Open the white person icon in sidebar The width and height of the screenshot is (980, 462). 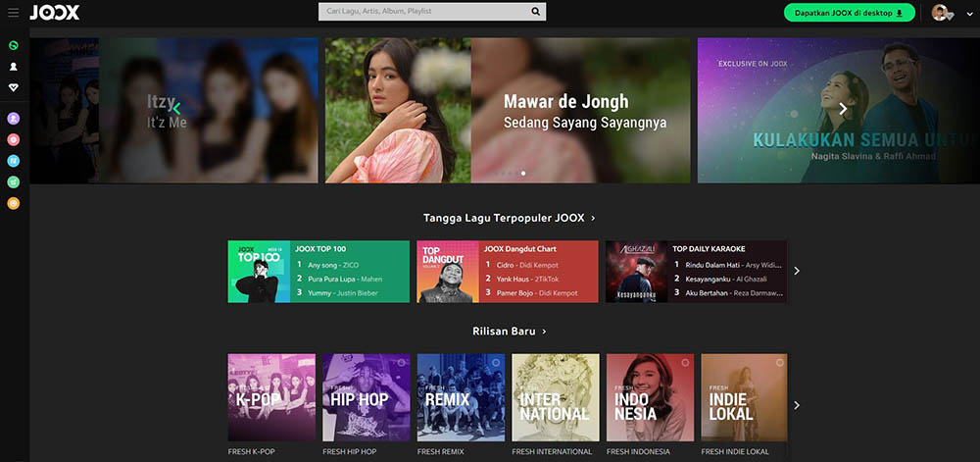[14, 67]
